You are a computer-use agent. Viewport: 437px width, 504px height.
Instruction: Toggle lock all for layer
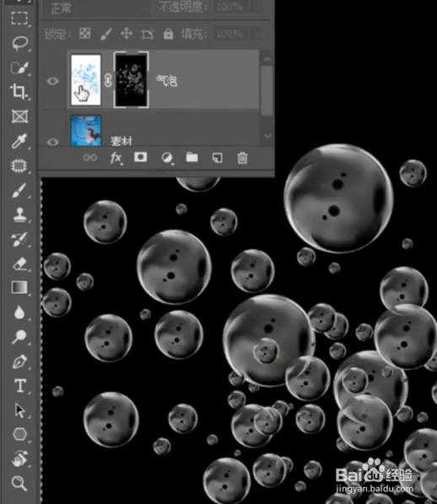[168, 34]
